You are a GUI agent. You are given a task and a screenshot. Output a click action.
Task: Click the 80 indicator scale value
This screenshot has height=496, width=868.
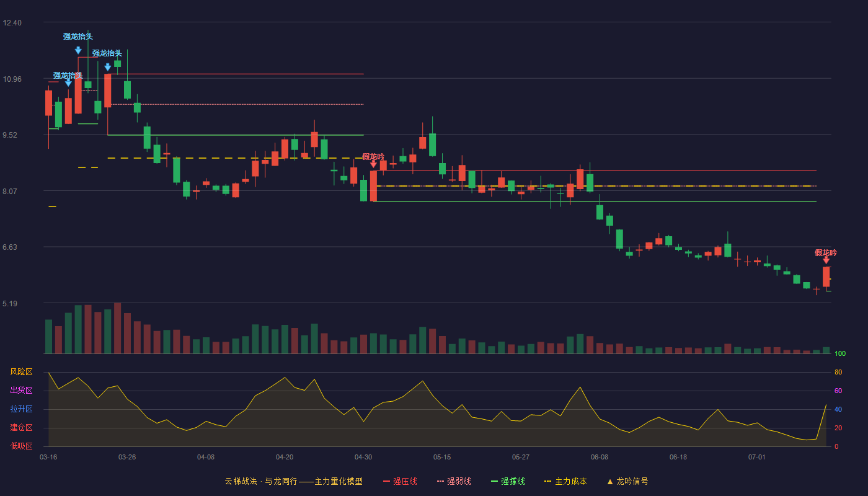pyautogui.click(x=838, y=372)
